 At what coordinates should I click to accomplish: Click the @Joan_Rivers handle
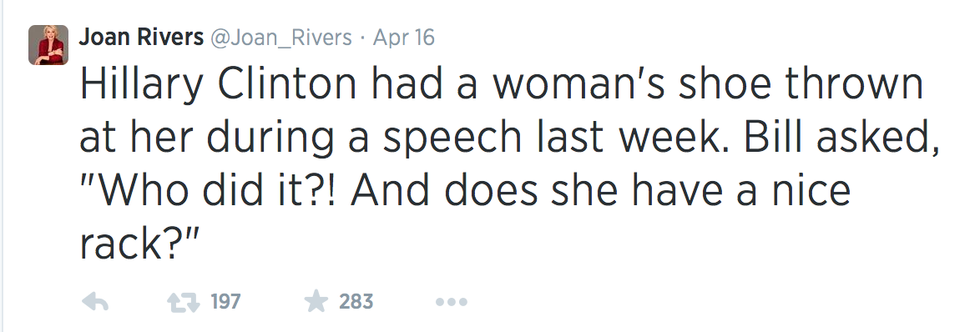[280, 38]
